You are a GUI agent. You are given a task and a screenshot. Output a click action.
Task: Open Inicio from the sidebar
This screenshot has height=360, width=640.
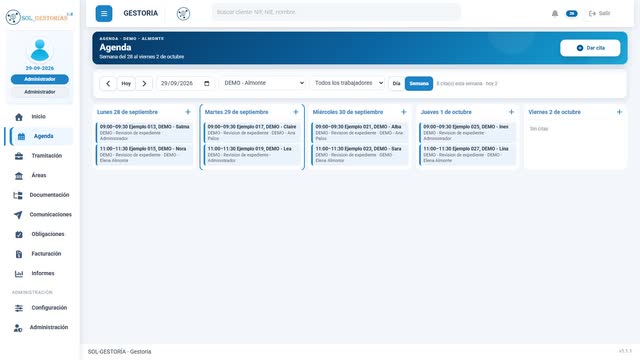coord(40,117)
